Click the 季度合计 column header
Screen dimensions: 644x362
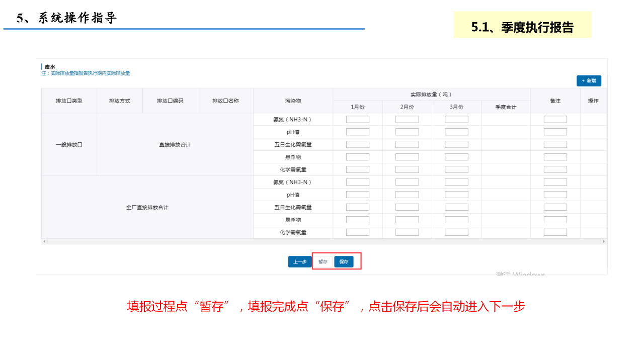click(506, 107)
